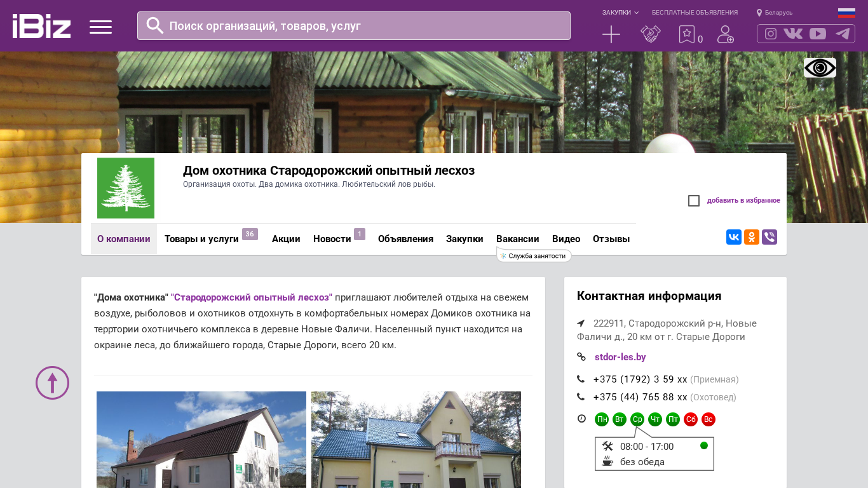Open the Вакансии tab
Image resolution: width=868 pixels, height=488 pixels.
[x=518, y=239]
